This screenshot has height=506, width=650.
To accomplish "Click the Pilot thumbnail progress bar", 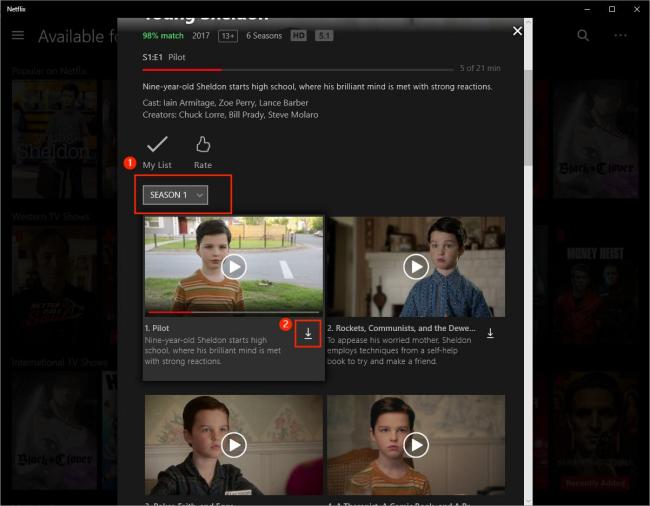I will point(234,312).
